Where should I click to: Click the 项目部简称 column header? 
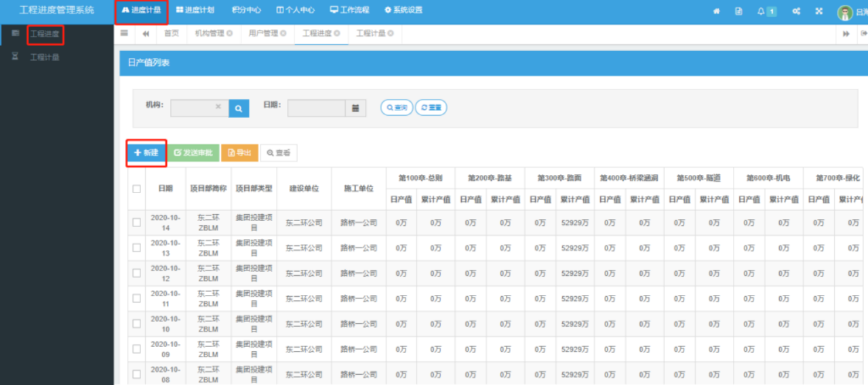(x=208, y=188)
